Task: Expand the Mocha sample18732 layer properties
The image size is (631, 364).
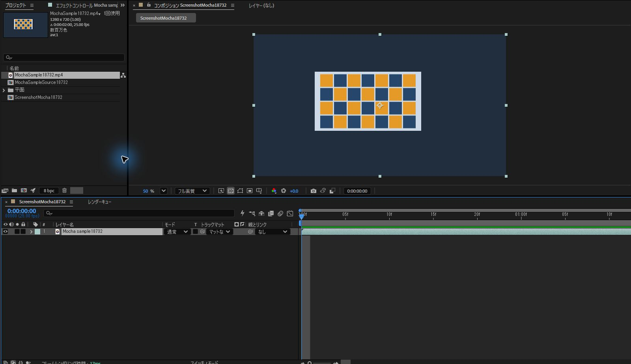Action: [31, 232]
